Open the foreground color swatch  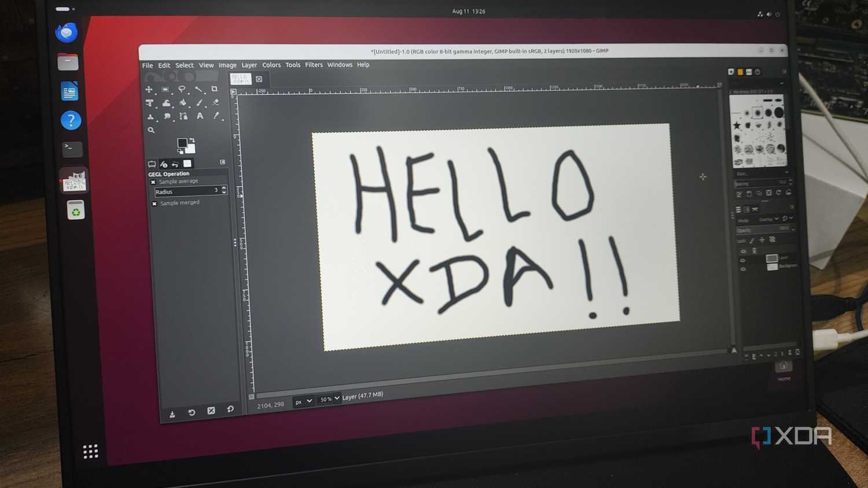click(182, 143)
